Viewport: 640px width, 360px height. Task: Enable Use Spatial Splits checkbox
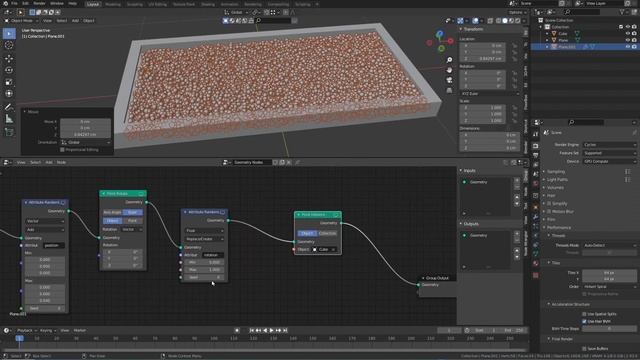pyautogui.click(x=584, y=314)
